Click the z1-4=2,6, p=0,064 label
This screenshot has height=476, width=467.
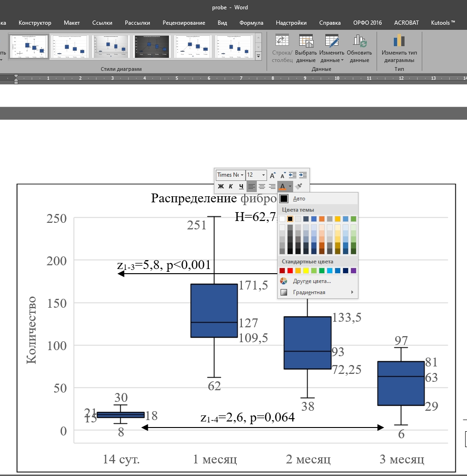(x=247, y=417)
